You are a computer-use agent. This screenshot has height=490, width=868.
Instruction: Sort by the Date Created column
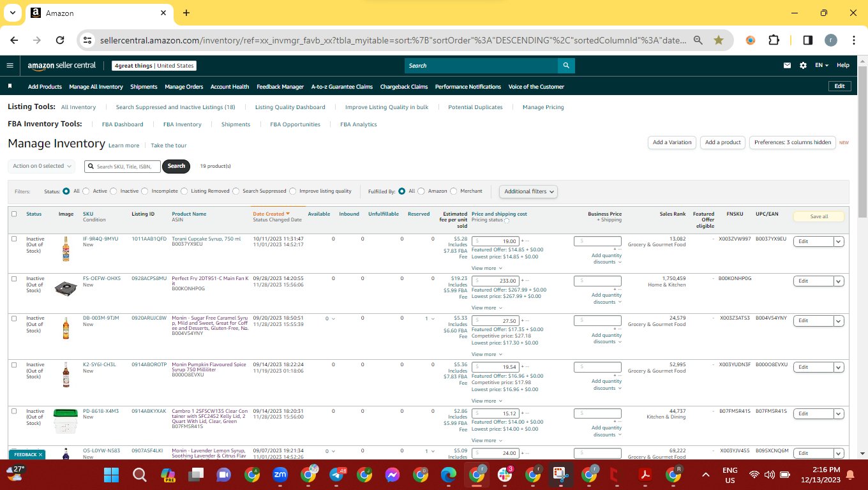(x=271, y=214)
